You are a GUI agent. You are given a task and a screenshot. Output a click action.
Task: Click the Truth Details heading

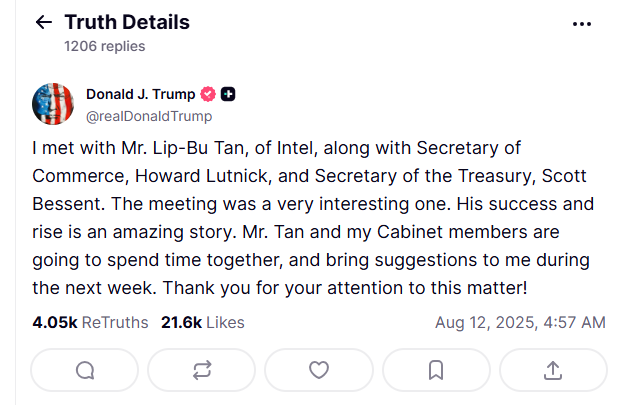pos(127,22)
